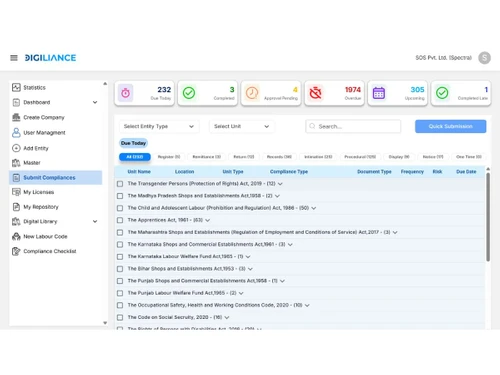Expand the Punjab Shops and Commercial chevron
Image resolution: width=500 pixels, height=375 pixels.
[x=282, y=281]
